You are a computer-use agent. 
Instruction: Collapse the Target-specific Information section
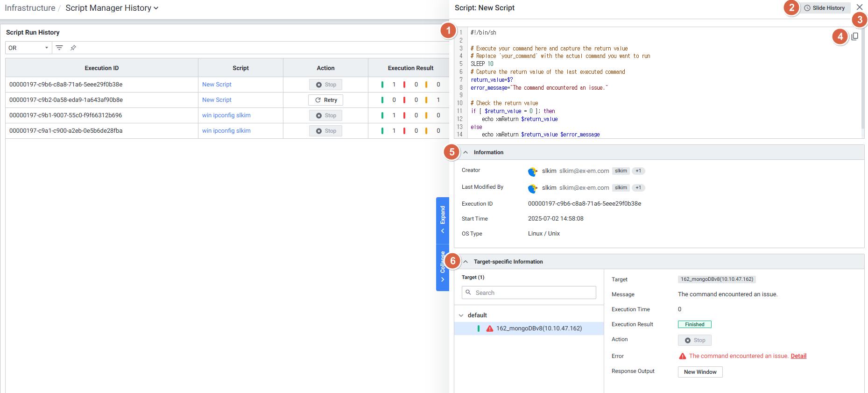pos(466,262)
